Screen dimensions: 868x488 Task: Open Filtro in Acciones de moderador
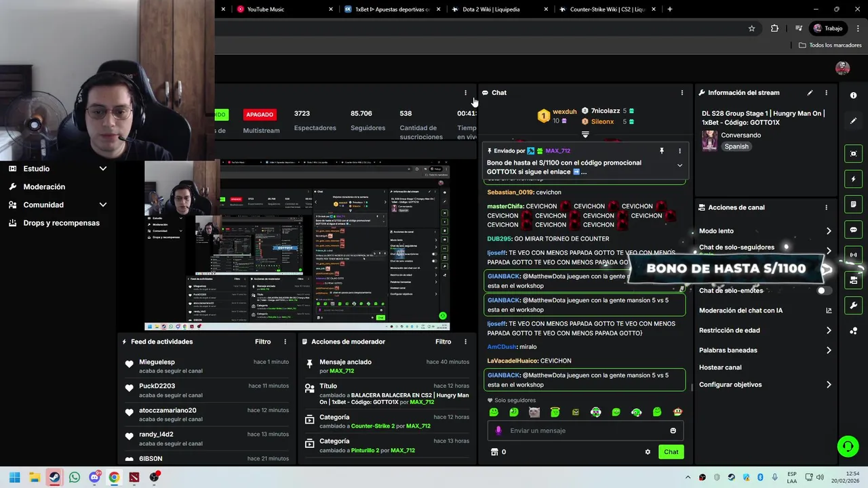(443, 342)
